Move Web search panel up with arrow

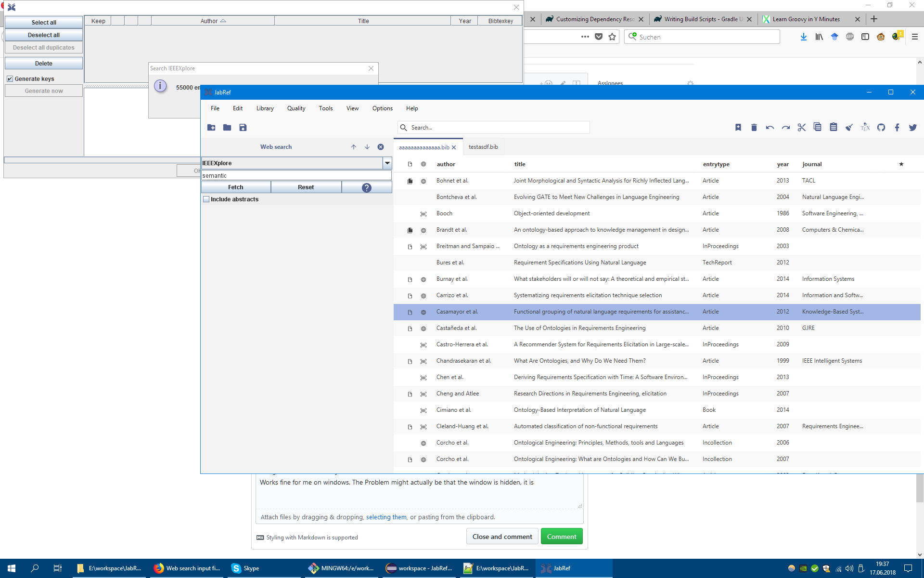(354, 147)
